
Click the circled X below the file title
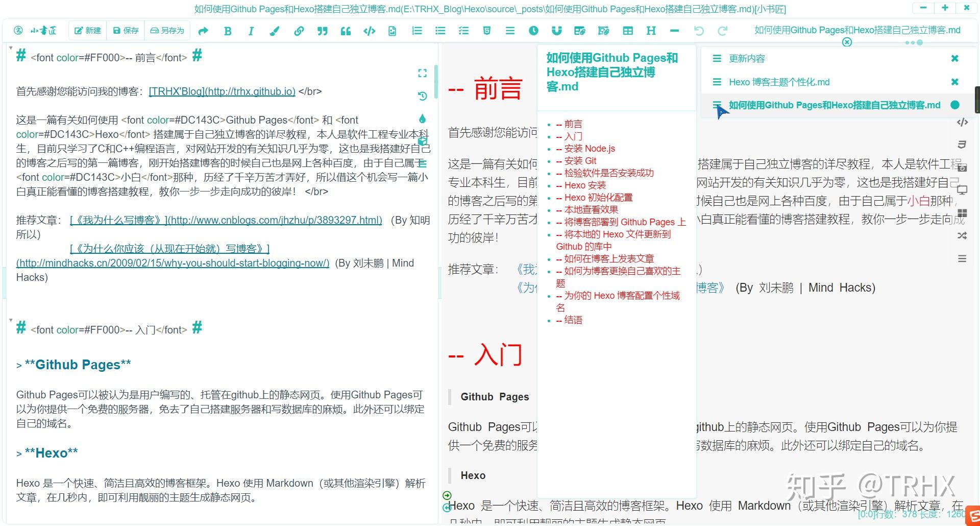(x=847, y=42)
